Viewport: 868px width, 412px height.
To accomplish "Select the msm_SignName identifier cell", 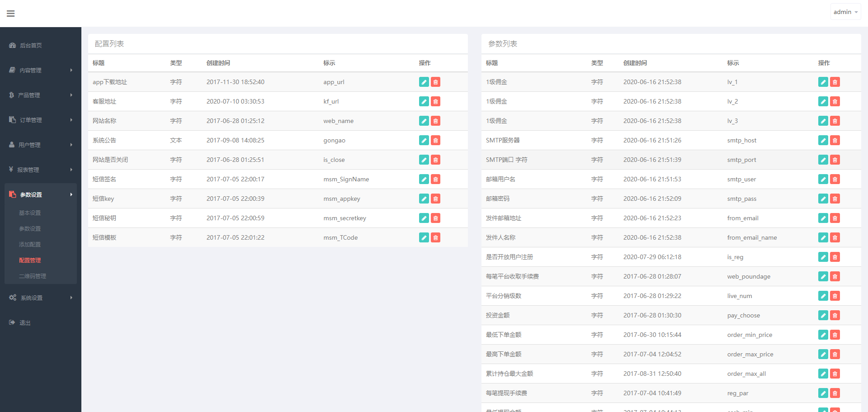I will point(346,179).
